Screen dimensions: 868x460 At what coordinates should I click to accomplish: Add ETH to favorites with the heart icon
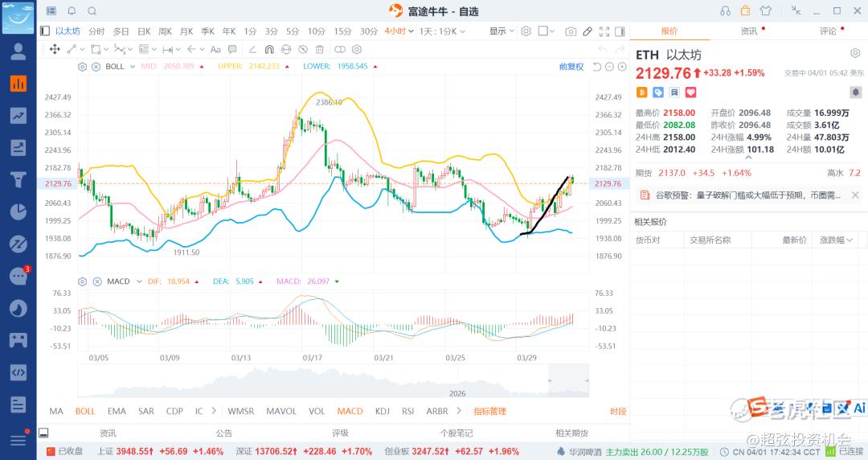690,92
